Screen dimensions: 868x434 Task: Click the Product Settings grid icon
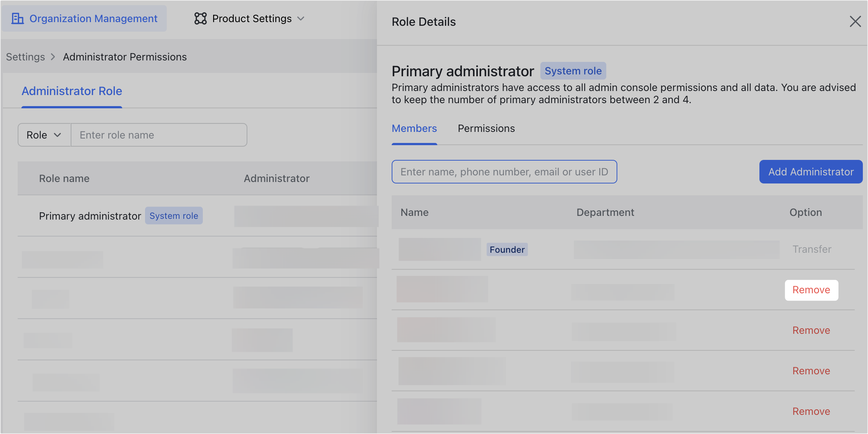pos(201,18)
